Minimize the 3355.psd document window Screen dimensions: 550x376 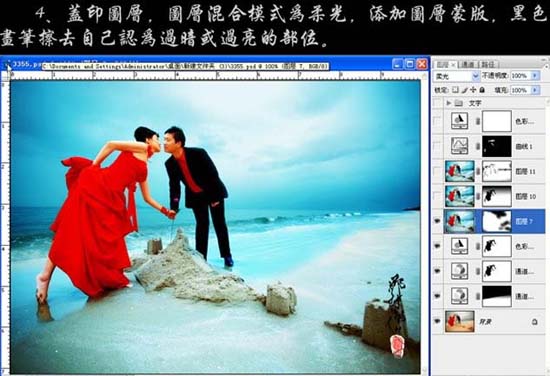click(397, 64)
